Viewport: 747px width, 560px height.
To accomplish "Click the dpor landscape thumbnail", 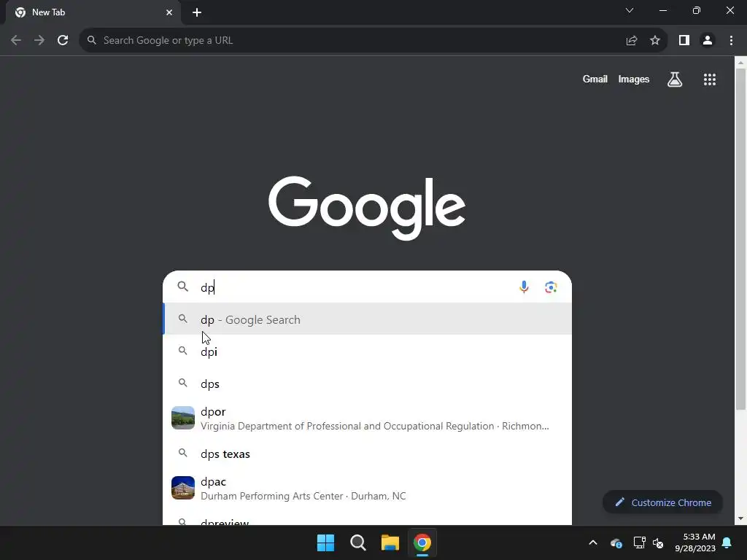I will tap(183, 418).
